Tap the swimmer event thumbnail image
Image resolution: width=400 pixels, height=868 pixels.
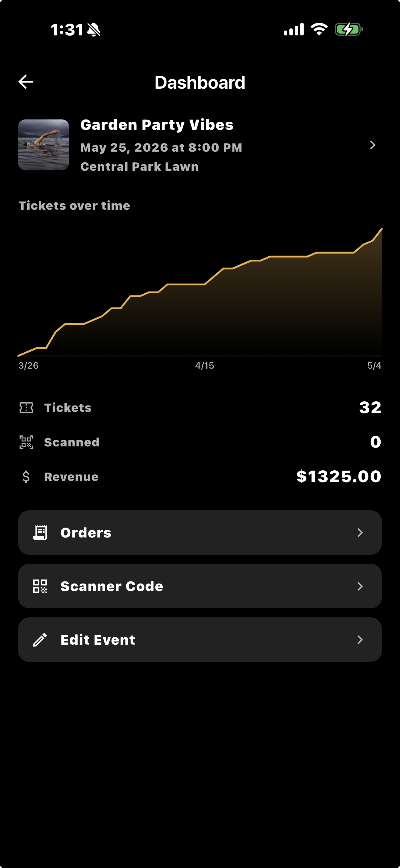pyautogui.click(x=44, y=145)
